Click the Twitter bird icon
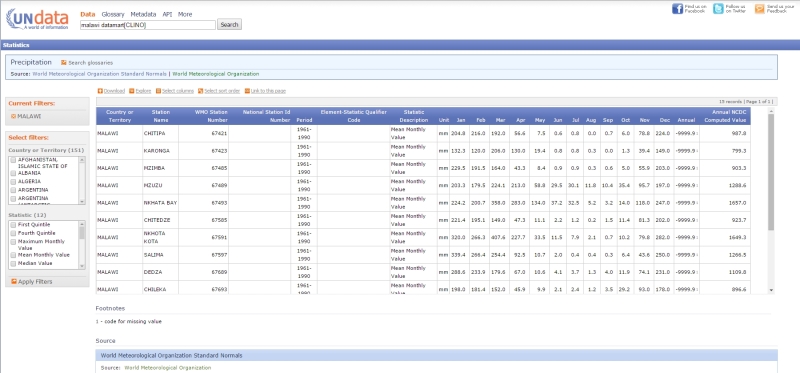The image size is (800, 373). click(718, 9)
